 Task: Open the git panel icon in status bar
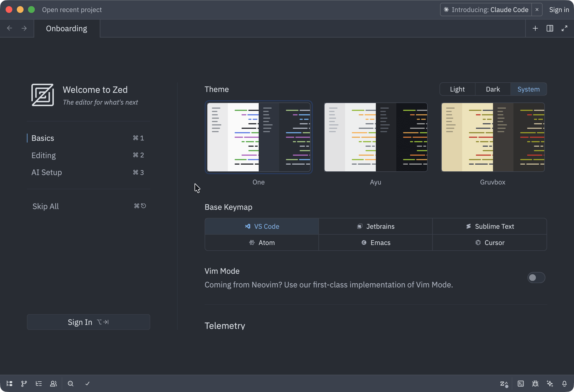click(x=24, y=384)
